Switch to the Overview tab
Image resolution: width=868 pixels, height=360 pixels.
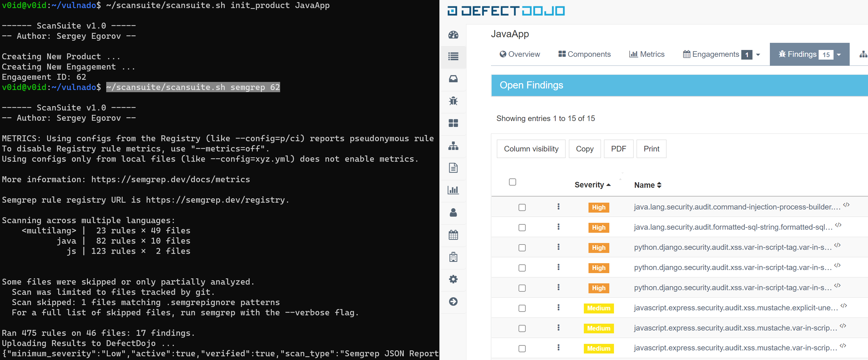pos(520,54)
